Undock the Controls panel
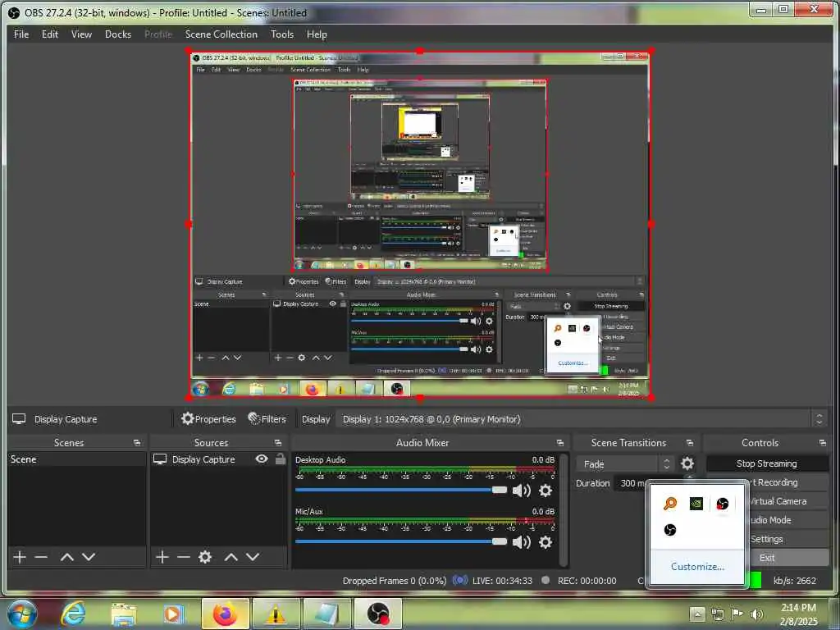 (822, 442)
